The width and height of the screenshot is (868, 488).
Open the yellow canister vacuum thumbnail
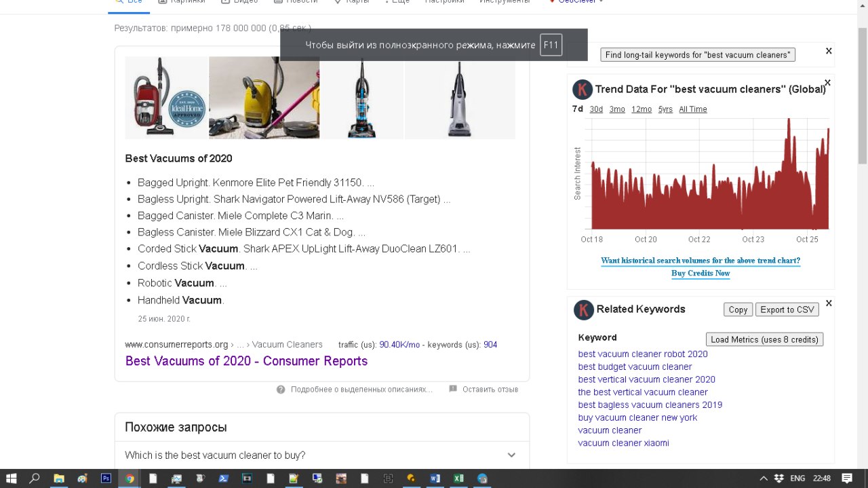[x=264, y=98]
